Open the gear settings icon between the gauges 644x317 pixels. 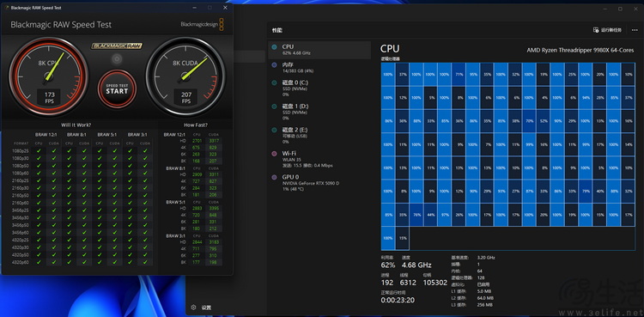[x=117, y=58]
